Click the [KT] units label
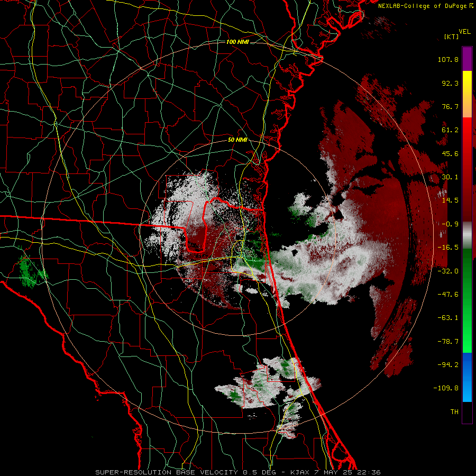 point(451,36)
